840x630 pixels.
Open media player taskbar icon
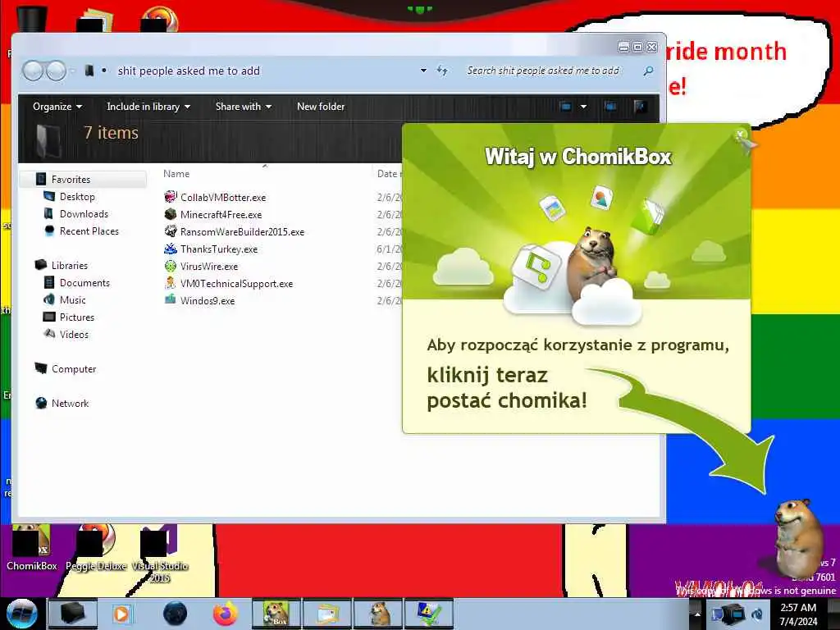pos(121,614)
